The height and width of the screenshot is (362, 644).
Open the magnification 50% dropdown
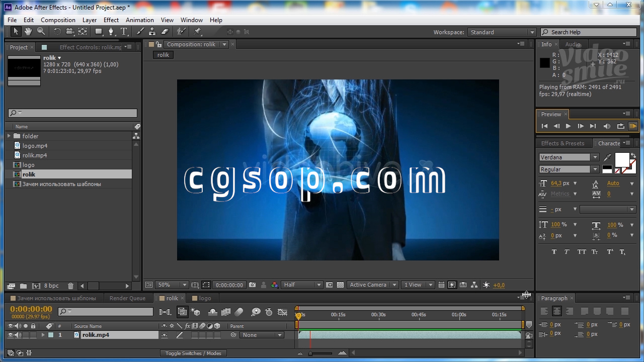pos(172,285)
